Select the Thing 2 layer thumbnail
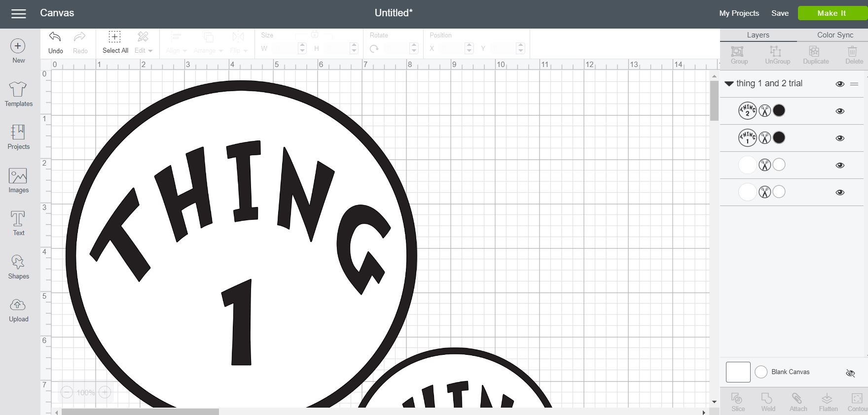The height and width of the screenshot is (415, 868). [x=747, y=110]
